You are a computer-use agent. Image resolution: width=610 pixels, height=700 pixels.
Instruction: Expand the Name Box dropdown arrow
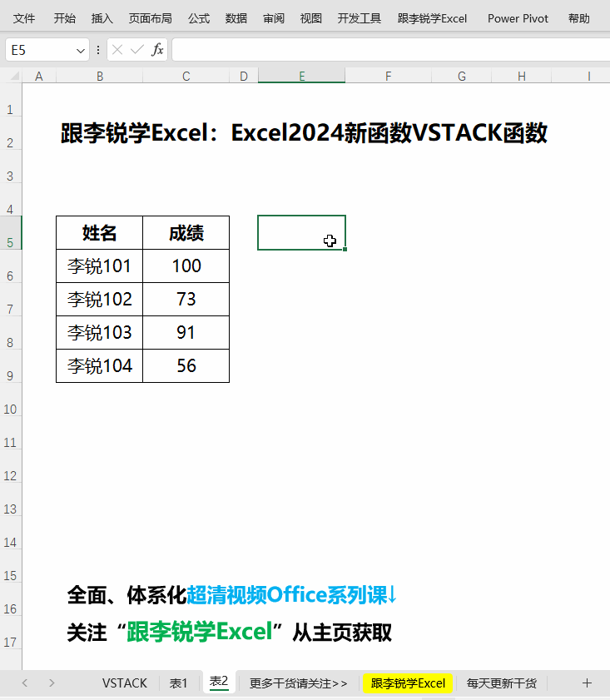click(81, 51)
